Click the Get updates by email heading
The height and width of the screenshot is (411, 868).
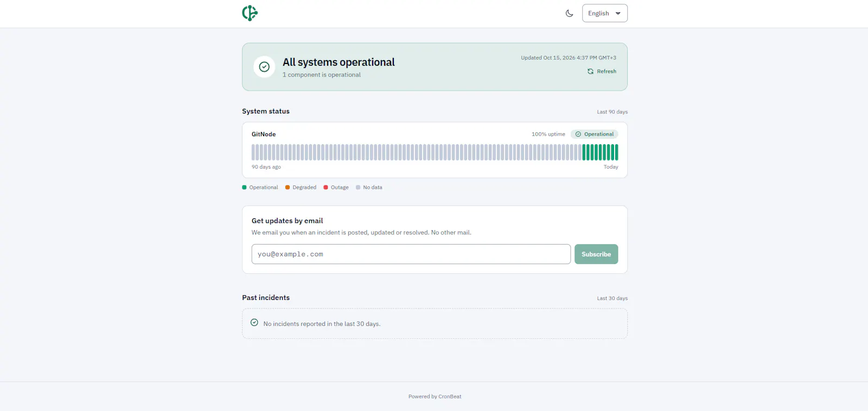point(288,221)
